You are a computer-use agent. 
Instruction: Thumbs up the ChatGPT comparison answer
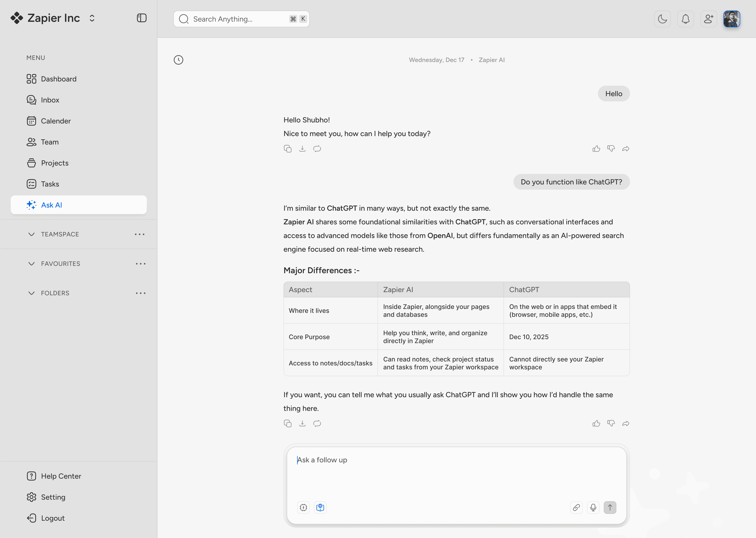point(596,423)
